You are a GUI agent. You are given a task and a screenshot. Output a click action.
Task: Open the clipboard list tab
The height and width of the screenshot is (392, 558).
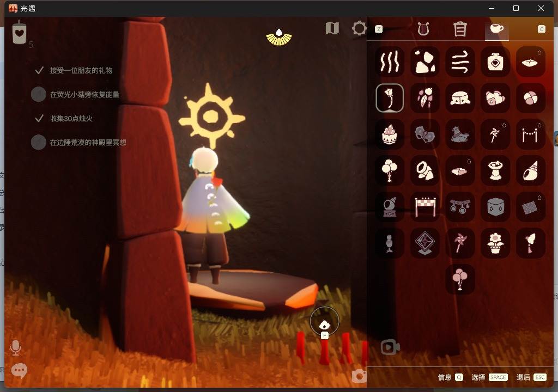pyautogui.click(x=460, y=29)
